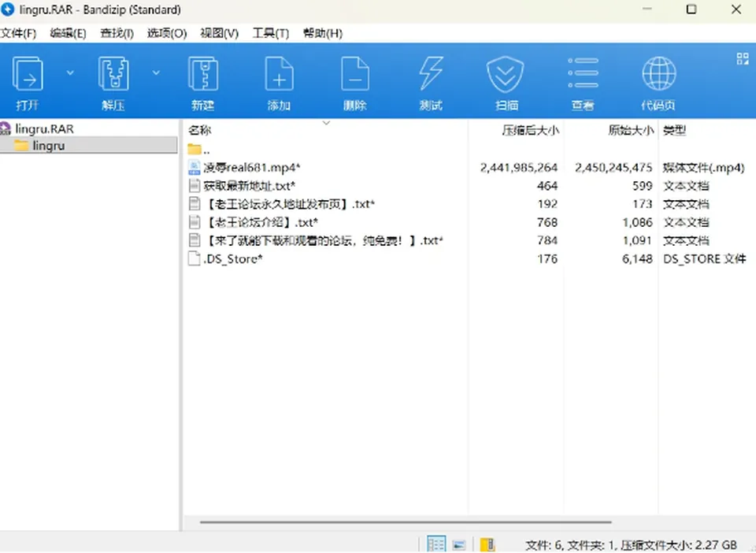Screen dimensions: 756x553
Task: Select the real681.mp4 video file row
Action: point(465,167)
